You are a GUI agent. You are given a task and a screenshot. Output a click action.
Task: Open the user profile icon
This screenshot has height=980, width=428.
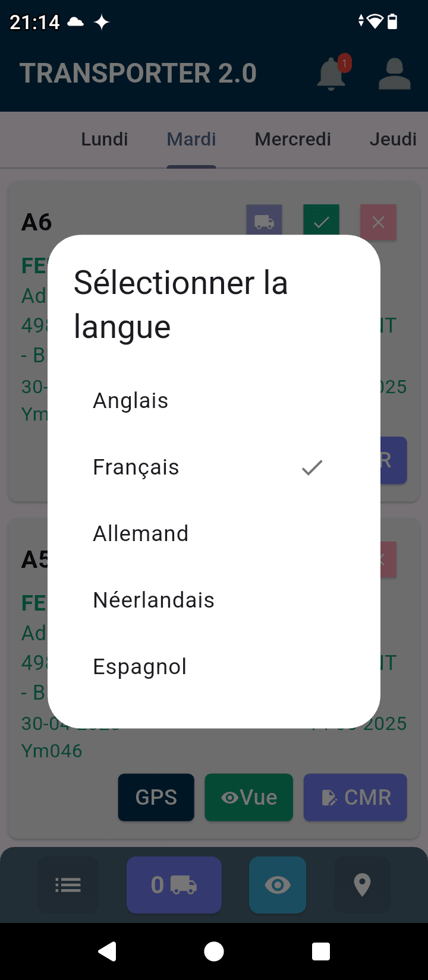pyautogui.click(x=395, y=74)
